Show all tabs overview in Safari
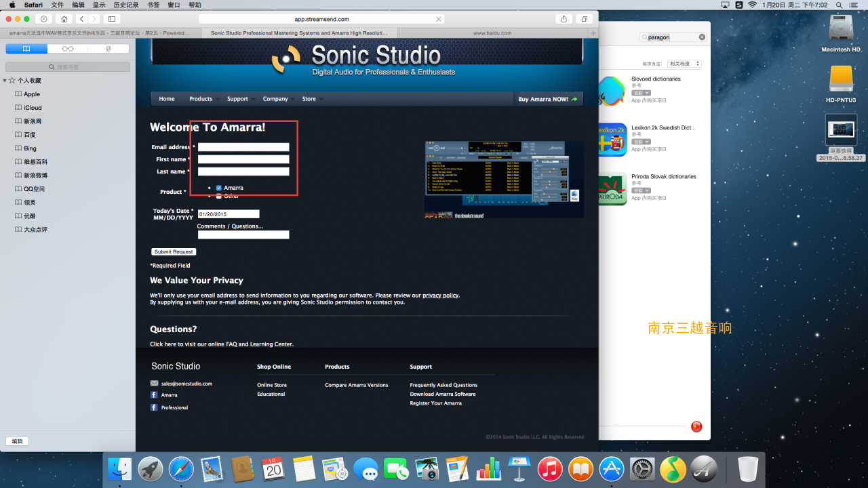 click(584, 19)
